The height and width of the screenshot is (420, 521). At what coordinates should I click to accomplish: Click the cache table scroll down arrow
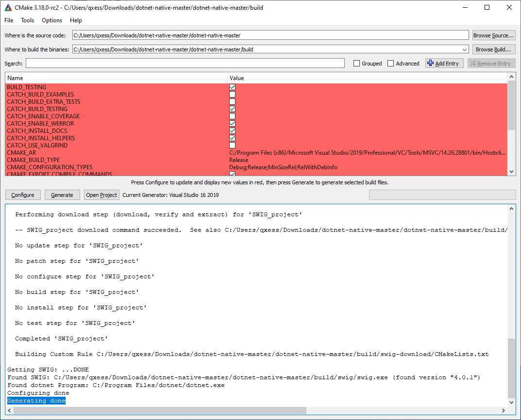pyautogui.click(x=511, y=172)
